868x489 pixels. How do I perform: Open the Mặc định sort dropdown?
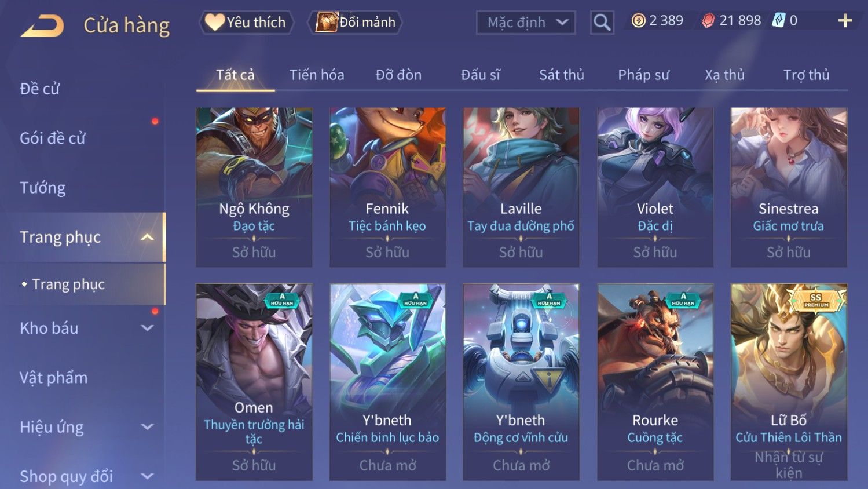click(526, 23)
